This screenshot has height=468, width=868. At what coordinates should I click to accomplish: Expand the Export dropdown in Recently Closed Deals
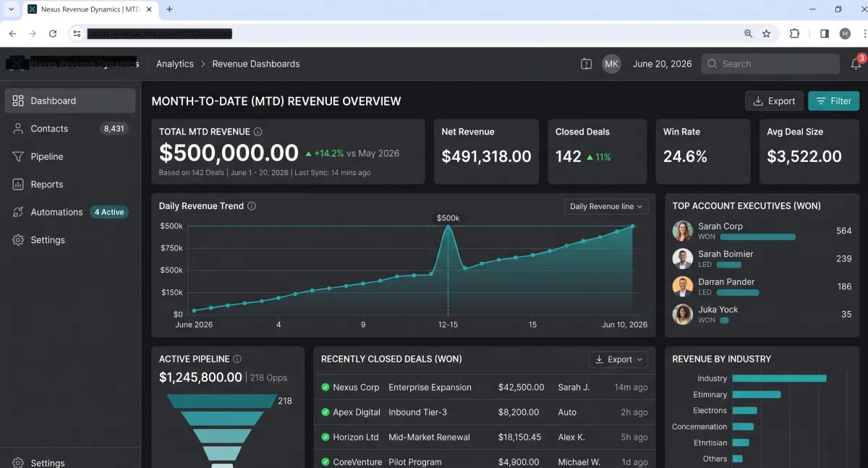[x=618, y=359]
